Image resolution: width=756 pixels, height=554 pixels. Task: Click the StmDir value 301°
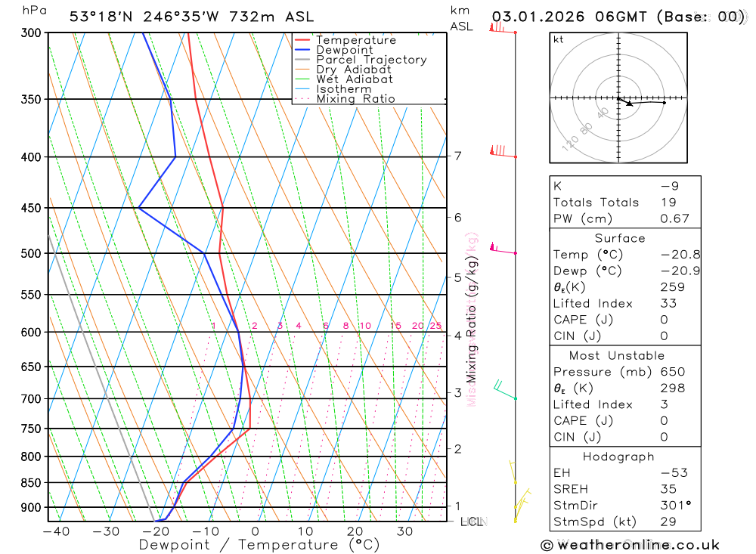pos(676,506)
